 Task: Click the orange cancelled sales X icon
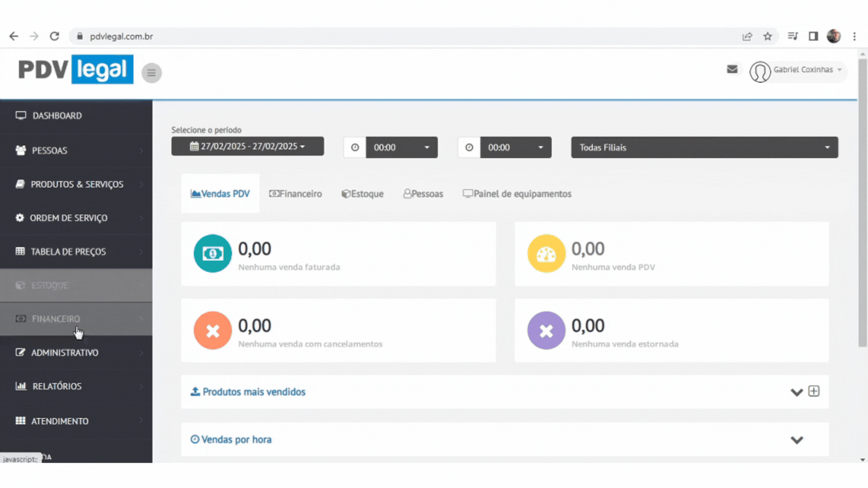pyautogui.click(x=212, y=330)
